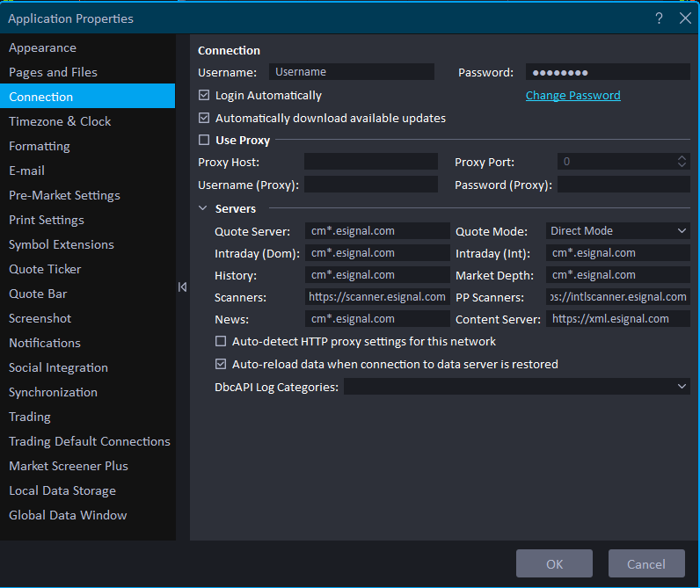Open the Appearance settings page
Image resolution: width=700 pixels, height=588 pixels.
click(x=88, y=47)
